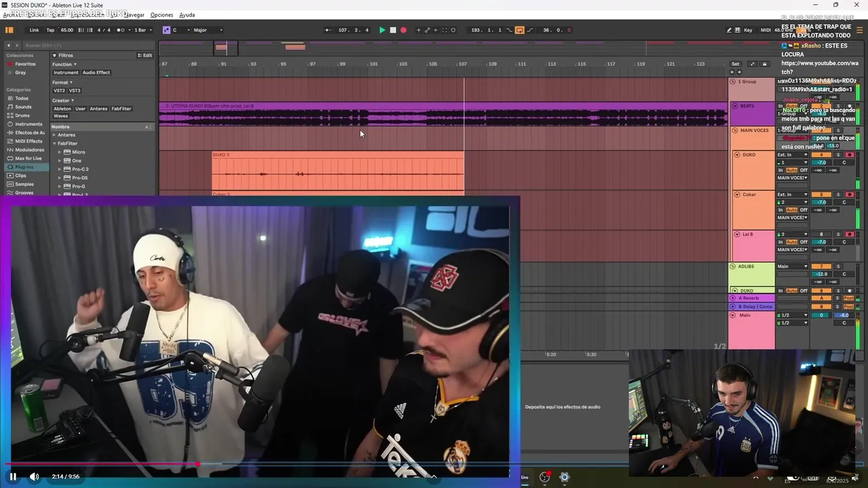Click the MIDI arrangement overdub plus icon
The height and width of the screenshot is (488, 868).
tap(418, 30)
